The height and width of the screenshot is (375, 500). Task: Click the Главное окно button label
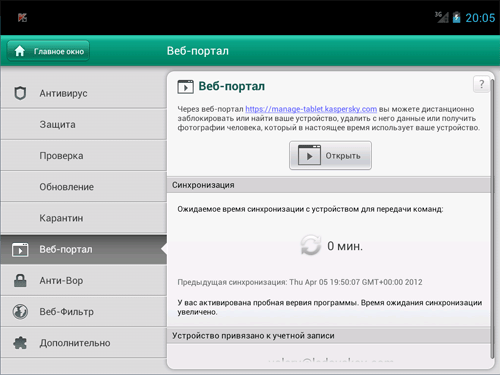pyautogui.click(x=59, y=51)
